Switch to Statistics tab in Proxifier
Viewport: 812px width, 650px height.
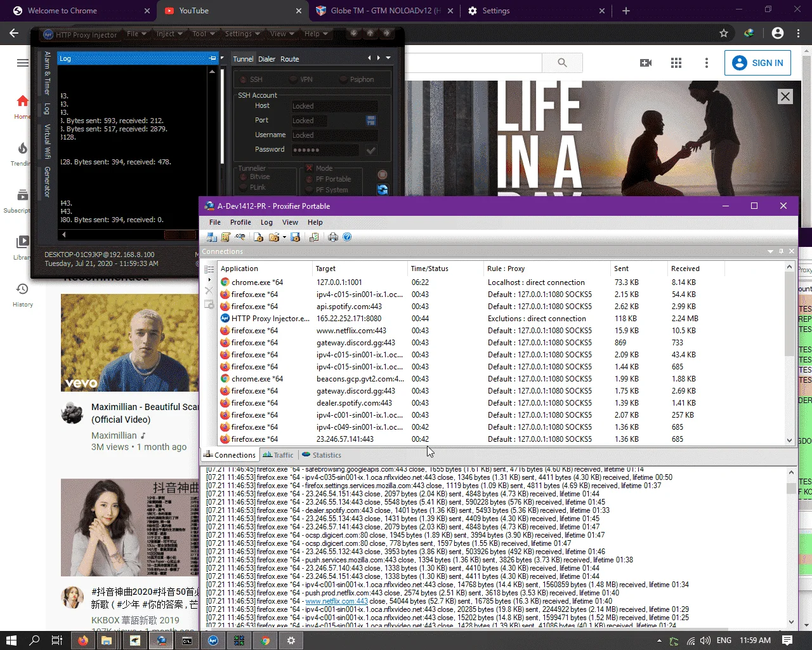click(322, 455)
